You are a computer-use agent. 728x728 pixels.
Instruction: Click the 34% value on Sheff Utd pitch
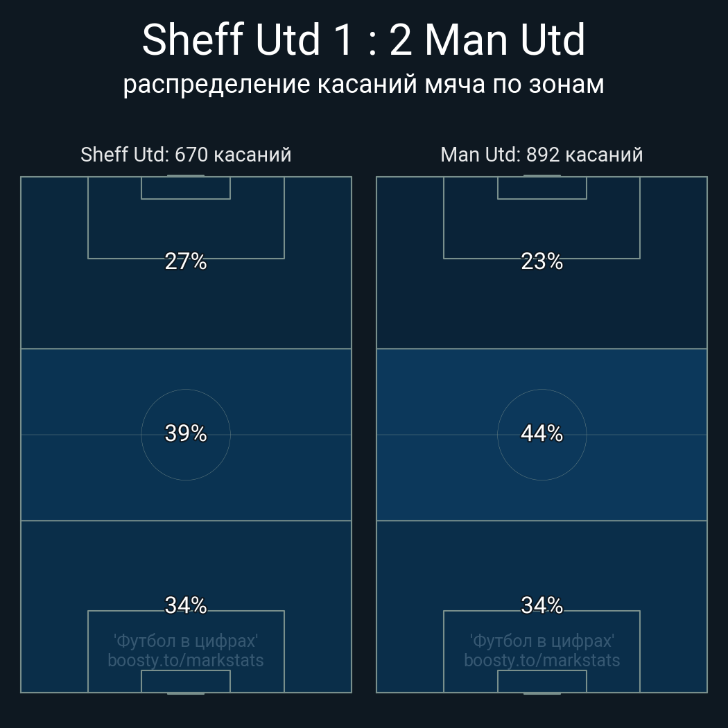[x=186, y=605]
